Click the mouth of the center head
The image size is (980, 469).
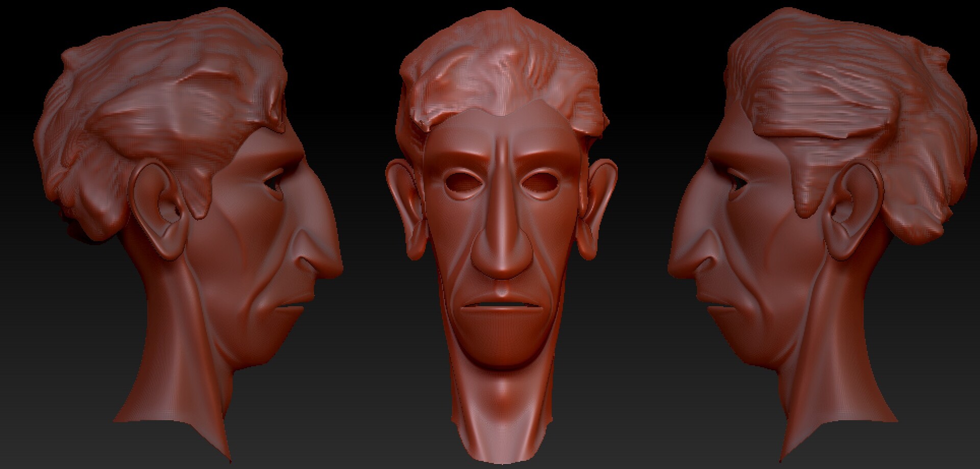coord(503,307)
